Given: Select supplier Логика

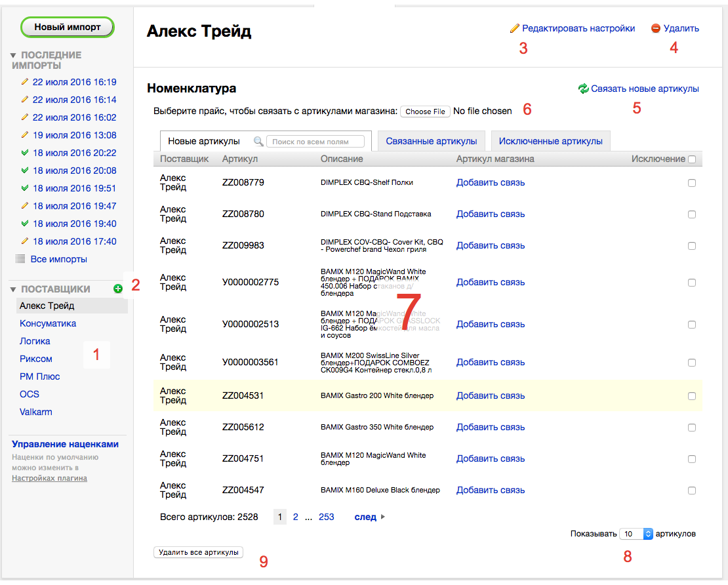Looking at the screenshot, I should [35, 341].
